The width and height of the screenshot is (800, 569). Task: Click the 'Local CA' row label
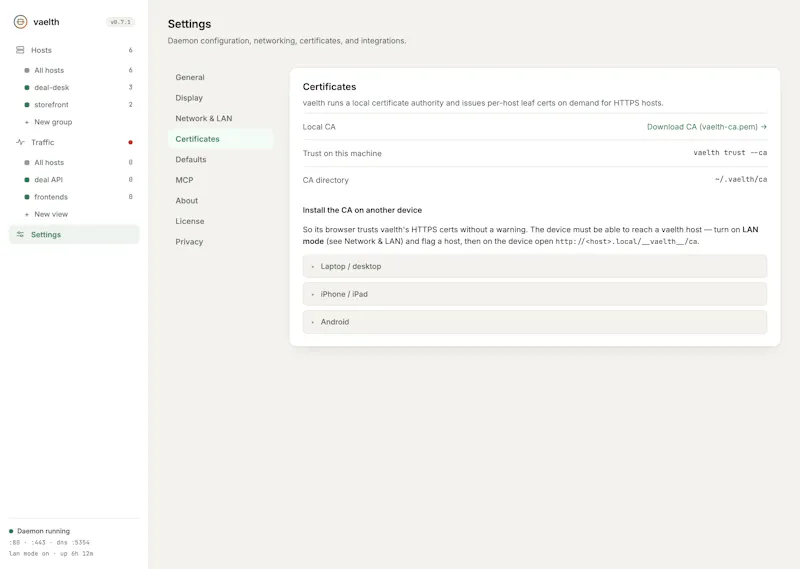[x=319, y=127]
